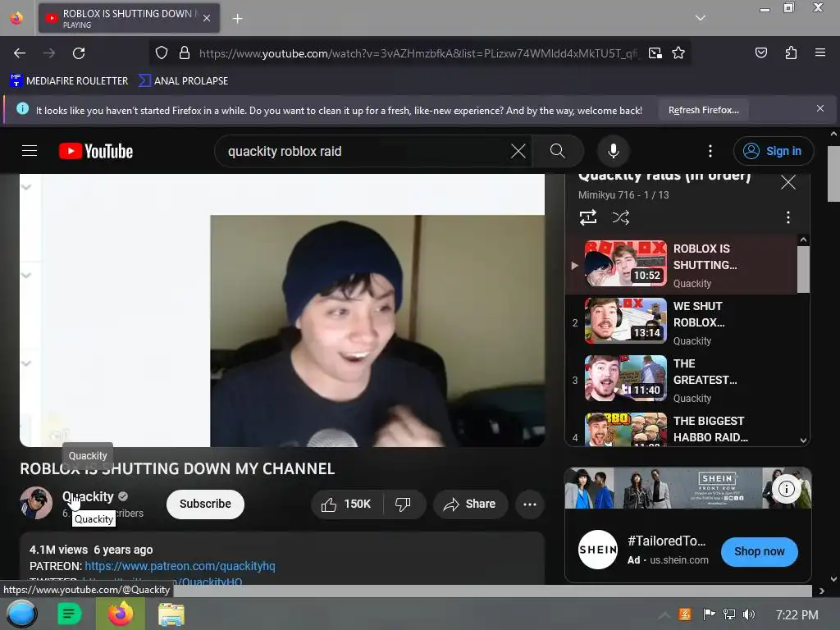Open the YouTube hamburger guide menu

pyautogui.click(x=30, y=151)
